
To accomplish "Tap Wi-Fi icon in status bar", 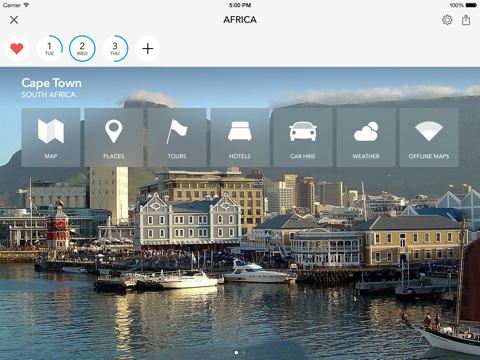I will [26, 5].
